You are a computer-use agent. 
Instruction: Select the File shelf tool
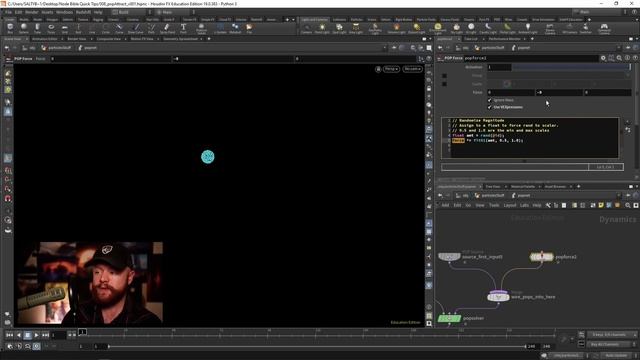click(x=249, y=28)
